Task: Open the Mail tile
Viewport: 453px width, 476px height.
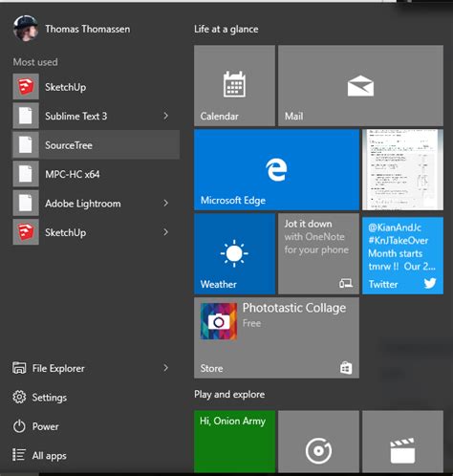Action: [x=360, y=85]
